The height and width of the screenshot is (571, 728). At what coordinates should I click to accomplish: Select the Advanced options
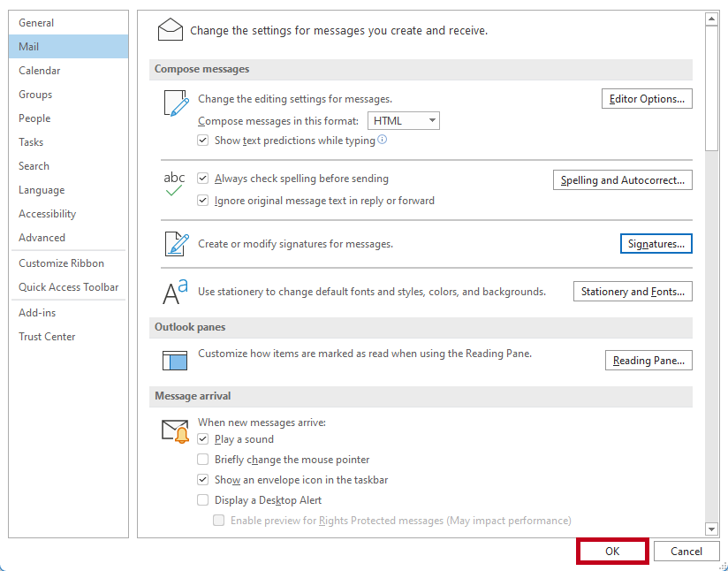pos(68,238)
